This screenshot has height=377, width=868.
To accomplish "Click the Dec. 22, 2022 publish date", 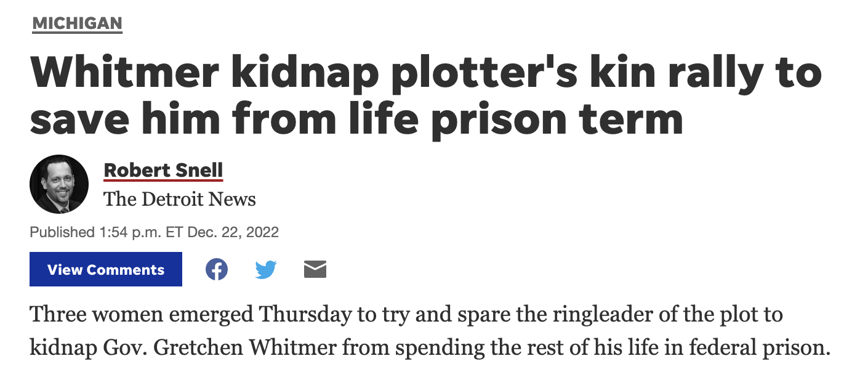I will click(233, 232).
